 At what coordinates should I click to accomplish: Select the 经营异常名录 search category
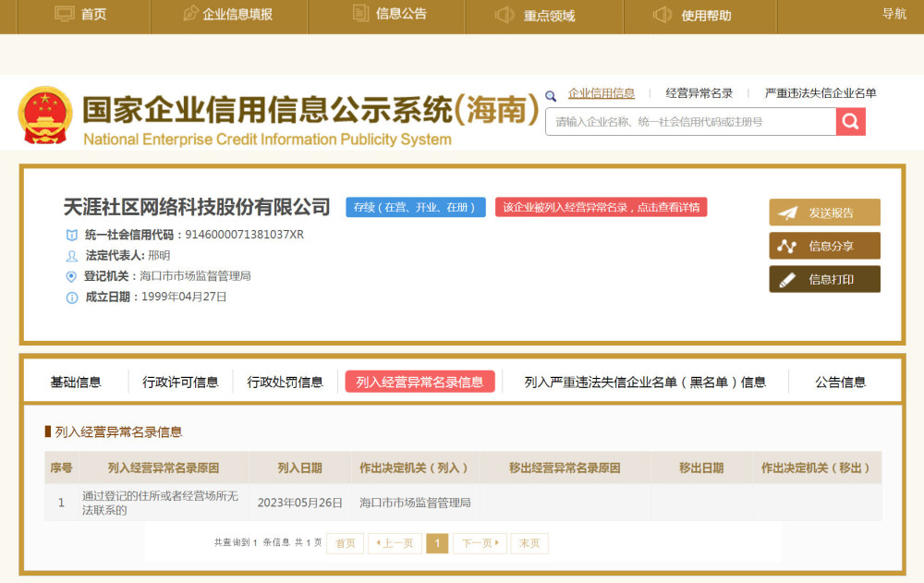coord(699,93)
